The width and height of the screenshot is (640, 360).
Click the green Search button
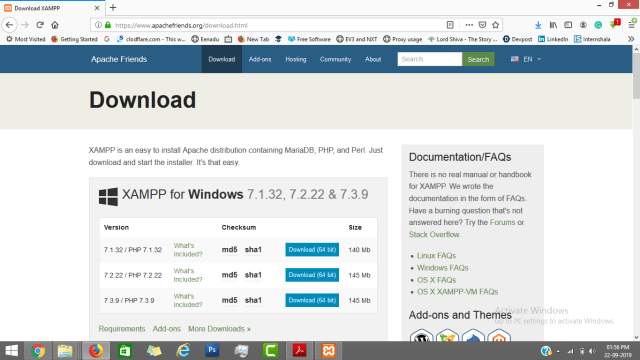coord(478,59)
